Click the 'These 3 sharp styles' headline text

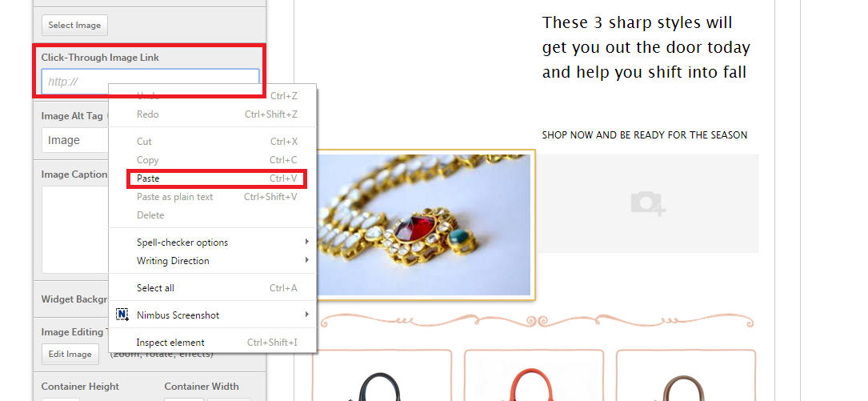(x=646, y=48)
